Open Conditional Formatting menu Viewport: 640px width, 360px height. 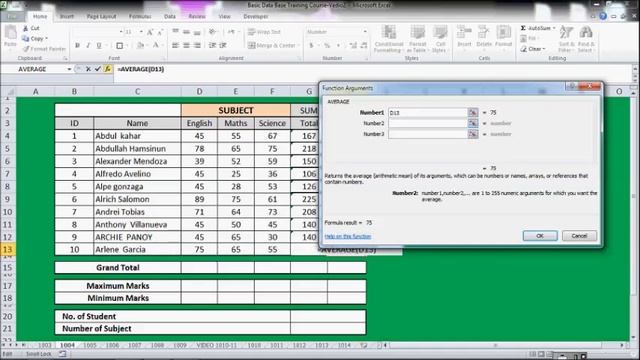pos(389,39)
